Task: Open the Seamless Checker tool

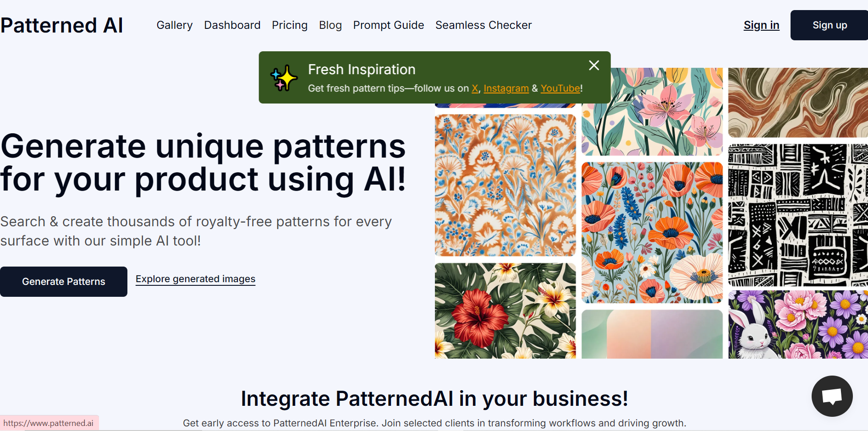Action: click(x=483, y=25)
